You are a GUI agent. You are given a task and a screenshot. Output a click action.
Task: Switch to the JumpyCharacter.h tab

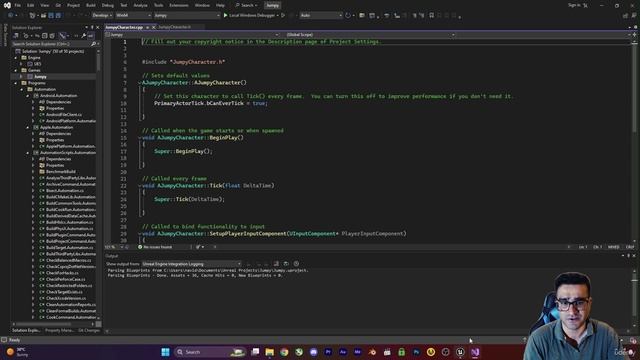click(175, 27)
